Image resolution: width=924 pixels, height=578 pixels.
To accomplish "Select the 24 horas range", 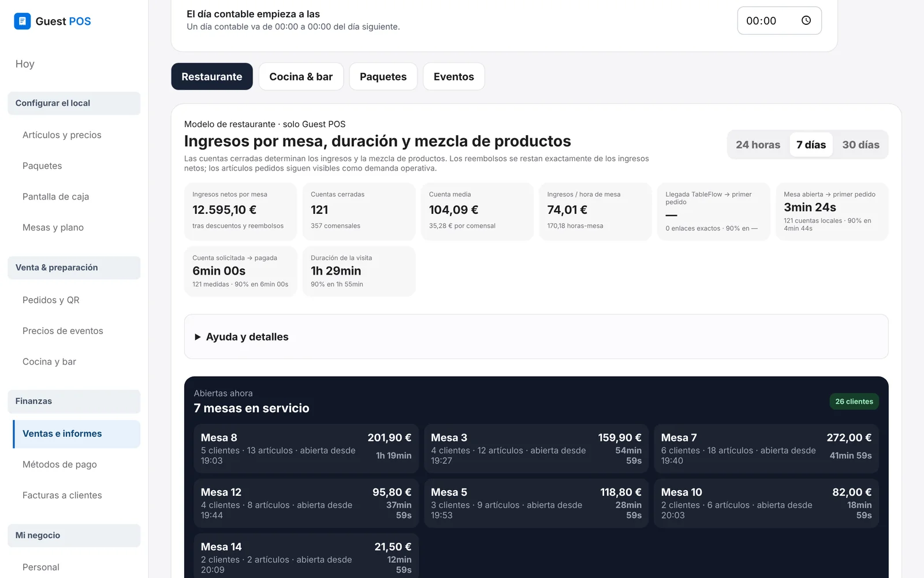I will (x=758, y=145).
